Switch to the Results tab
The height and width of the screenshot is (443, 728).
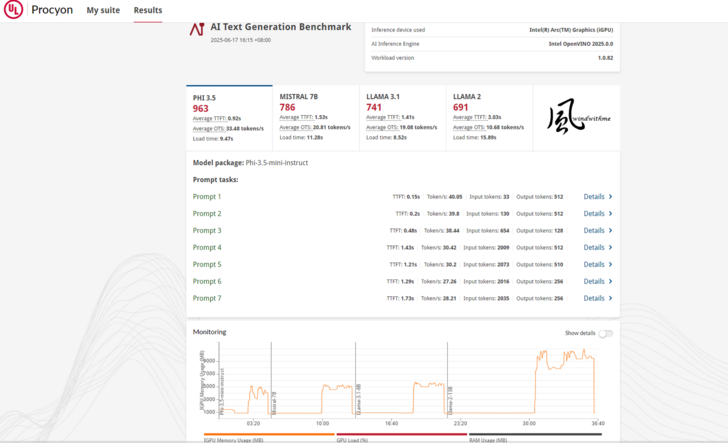pos(148,11)
